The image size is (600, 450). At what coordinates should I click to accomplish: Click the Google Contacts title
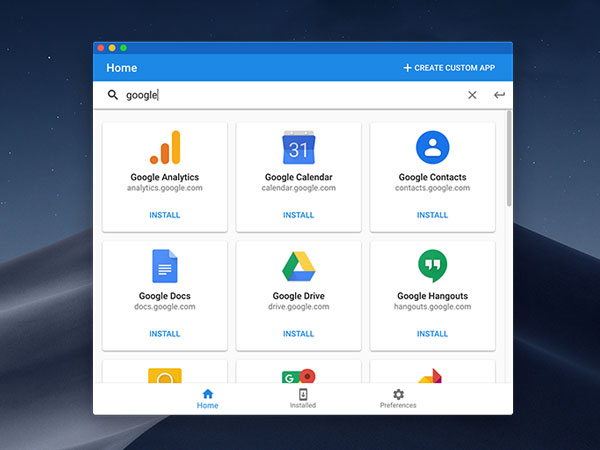[432, 177]
